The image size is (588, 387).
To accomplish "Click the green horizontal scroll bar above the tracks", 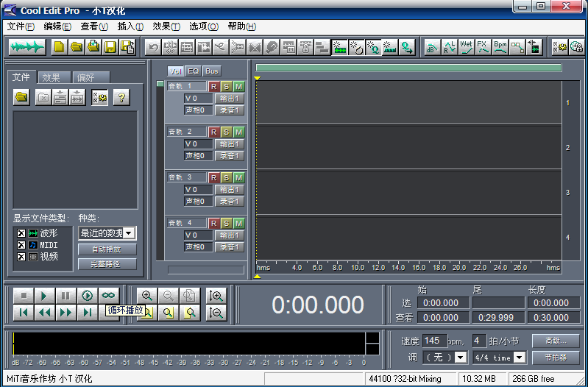I will (x=408, y=68).
